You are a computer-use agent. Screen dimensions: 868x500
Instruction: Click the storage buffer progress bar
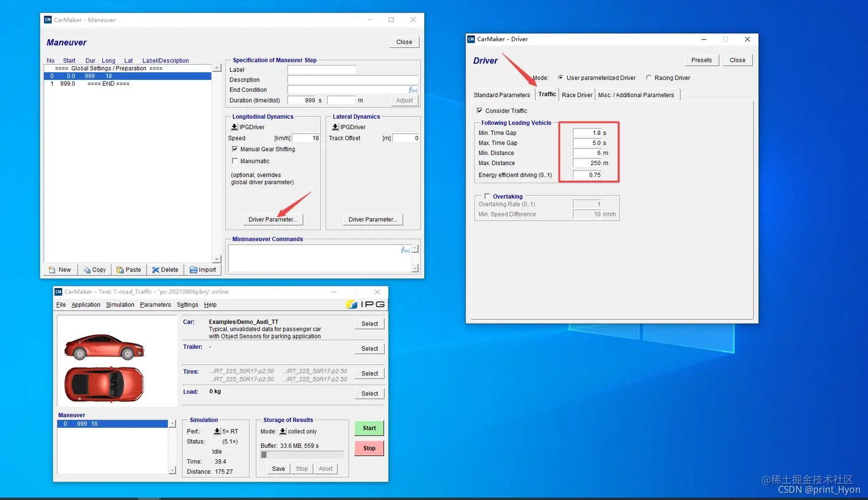(302, 455)
